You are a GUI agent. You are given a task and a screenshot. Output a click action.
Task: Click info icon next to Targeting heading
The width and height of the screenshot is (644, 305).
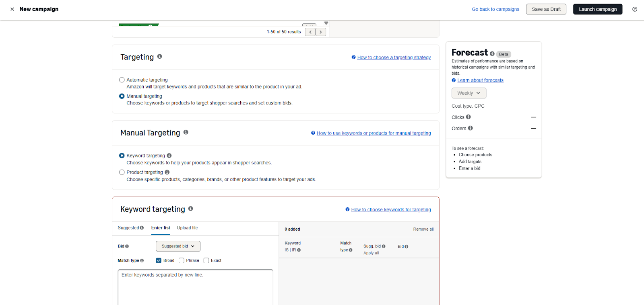(x=160, y=57)
